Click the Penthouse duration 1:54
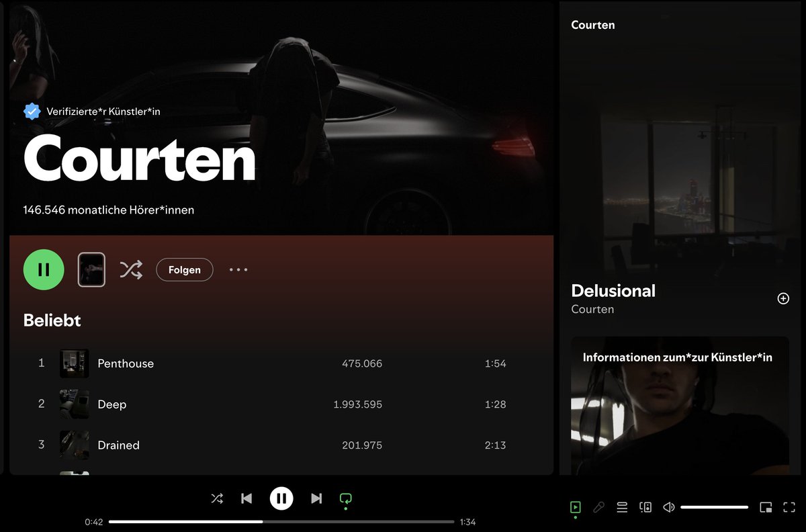 [x=496, y=363]
